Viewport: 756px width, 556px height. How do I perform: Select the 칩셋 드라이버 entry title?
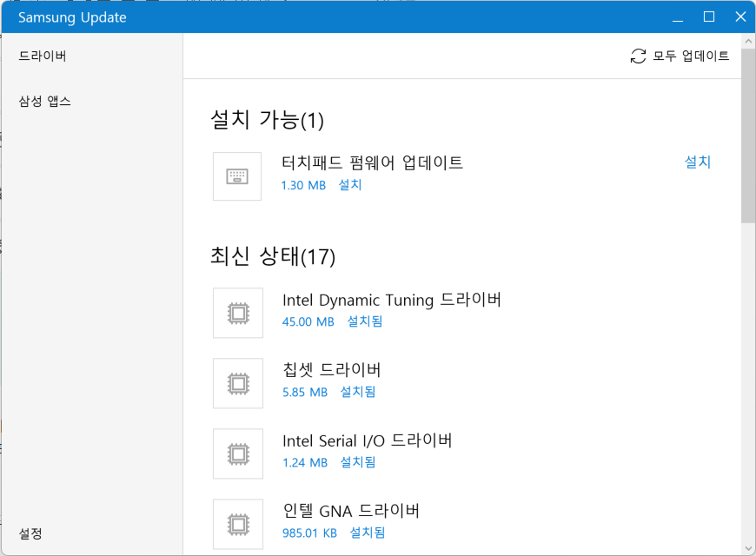(332, 370)
